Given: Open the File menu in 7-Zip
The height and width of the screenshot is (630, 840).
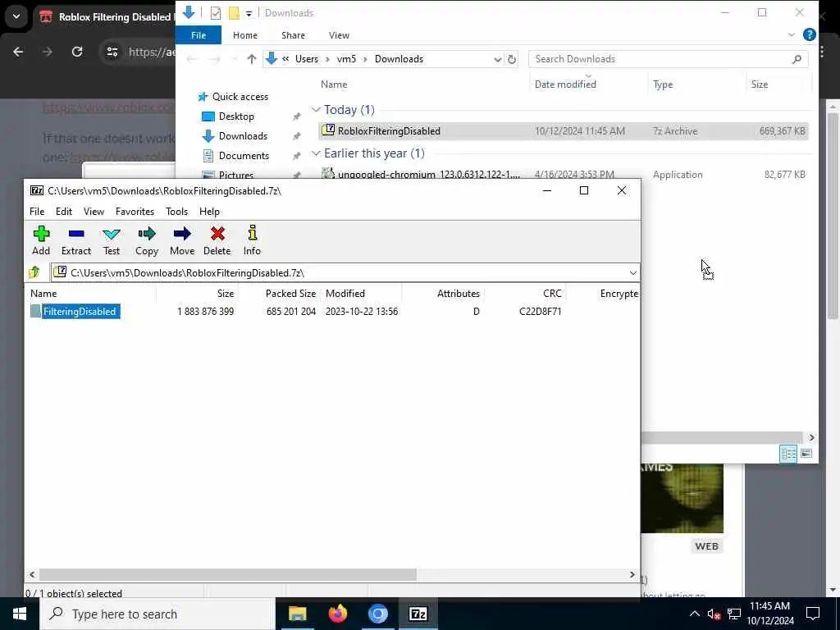Looking at the screenshot, I should 37,212.
